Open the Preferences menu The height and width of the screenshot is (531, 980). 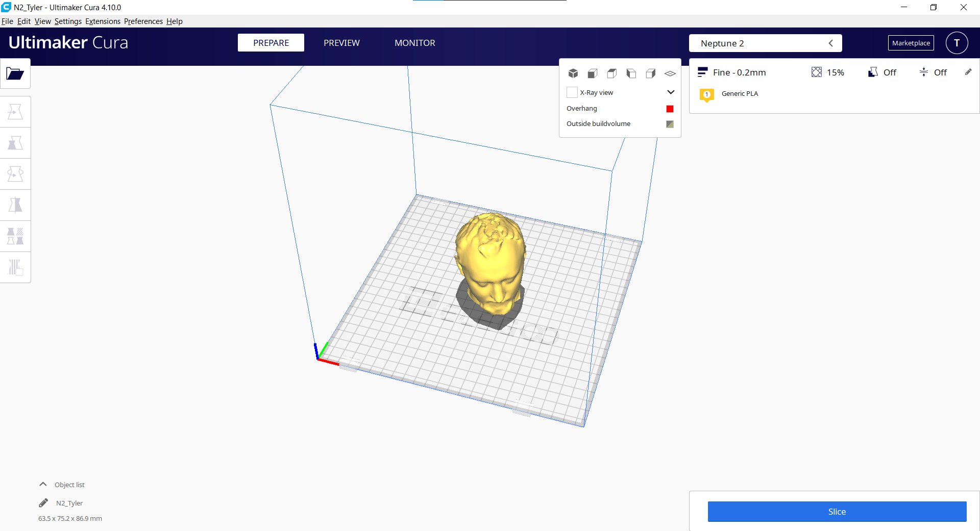143,21
